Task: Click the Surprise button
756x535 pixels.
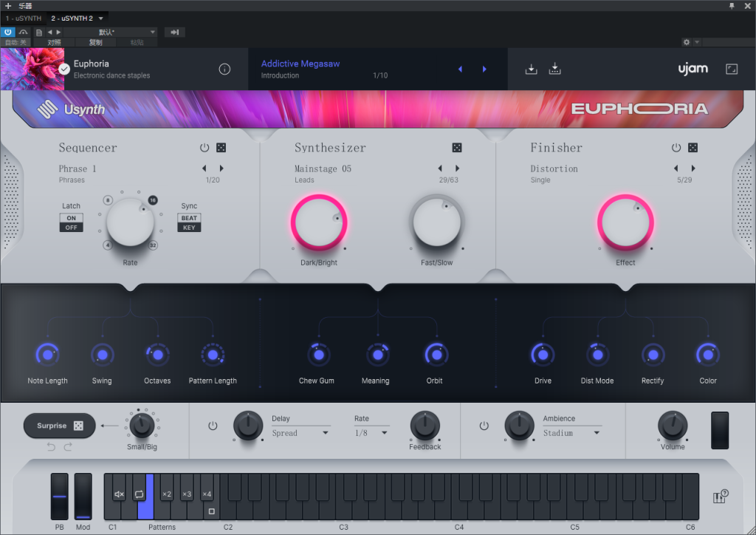Action: click(60, 426)
